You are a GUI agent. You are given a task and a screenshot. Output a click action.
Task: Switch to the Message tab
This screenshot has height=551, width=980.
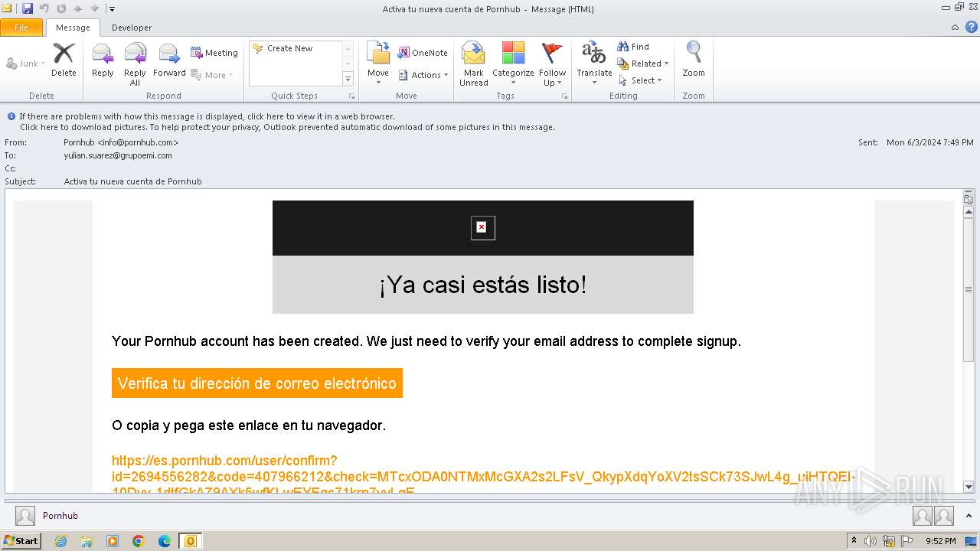(x=73, y=28)
